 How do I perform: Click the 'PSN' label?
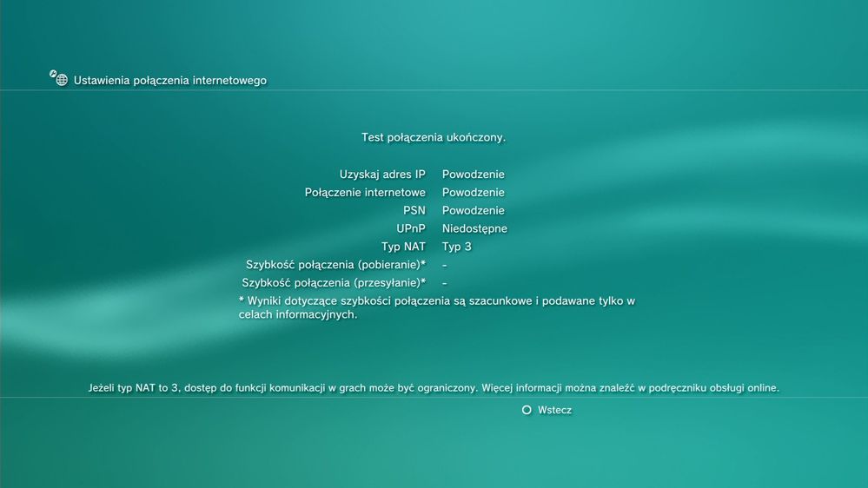click(414, 210)
